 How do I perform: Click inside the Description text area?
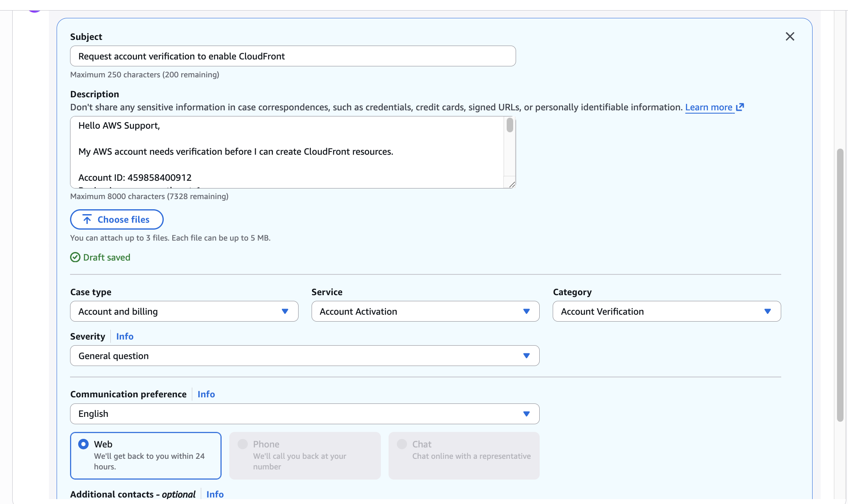click(x=287, y=152)
